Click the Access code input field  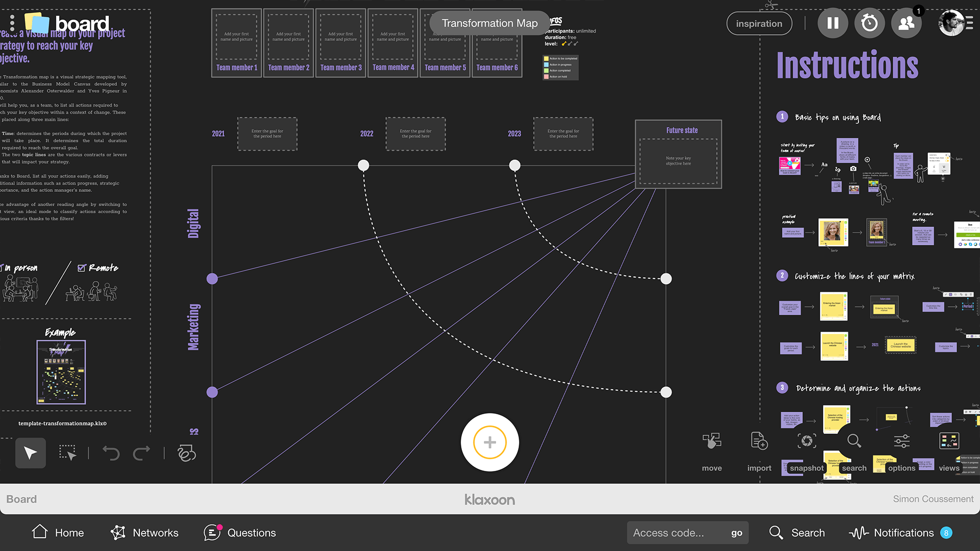674,532
